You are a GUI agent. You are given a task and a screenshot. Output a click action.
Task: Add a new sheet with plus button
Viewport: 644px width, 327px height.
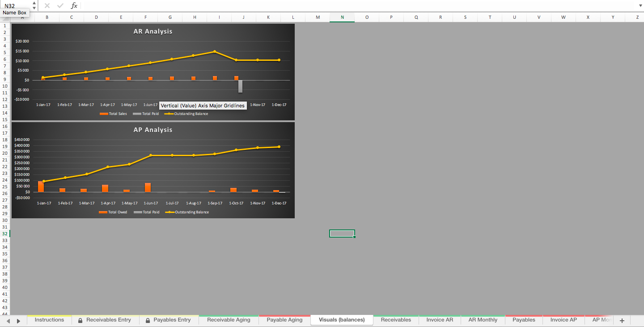pos(622,320)
